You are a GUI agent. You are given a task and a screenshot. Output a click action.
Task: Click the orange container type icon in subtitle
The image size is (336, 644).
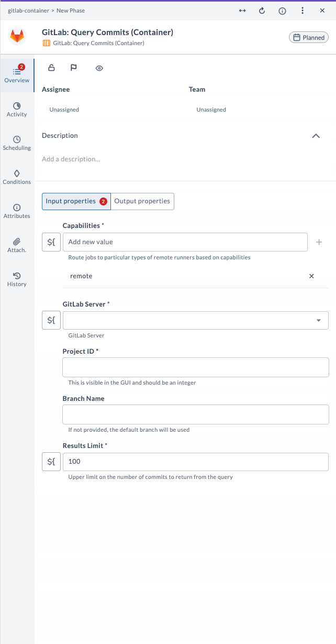[46, 43]
